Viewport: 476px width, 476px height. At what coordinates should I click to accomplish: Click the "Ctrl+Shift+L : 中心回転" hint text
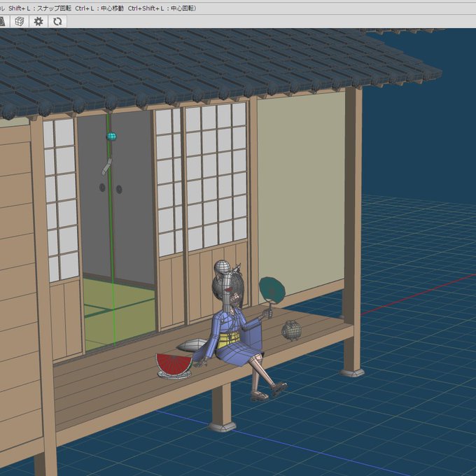(x=161, y=8)
